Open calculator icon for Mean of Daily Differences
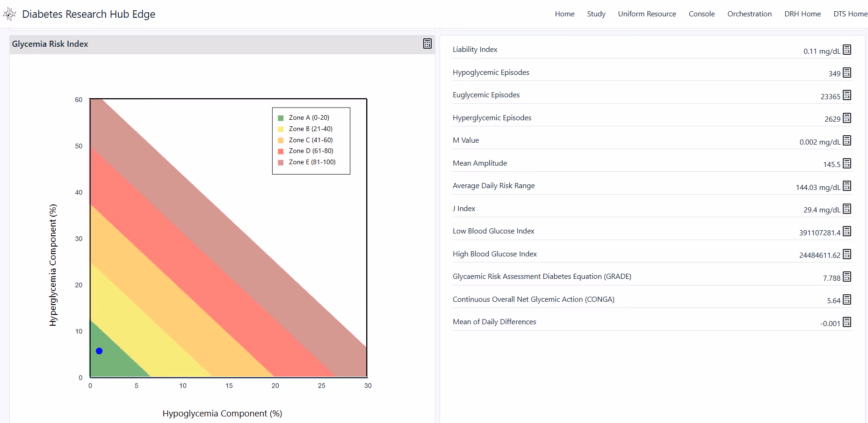This screenshot has width=868, height=423. [x=847, y=322]
